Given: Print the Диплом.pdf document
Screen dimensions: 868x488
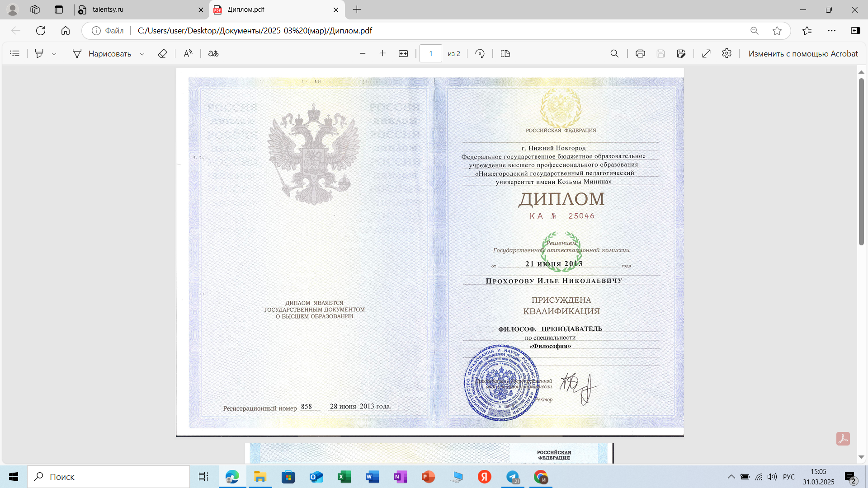Looking at the screenshot, I should pyautogui.click(x=640, y=53).
